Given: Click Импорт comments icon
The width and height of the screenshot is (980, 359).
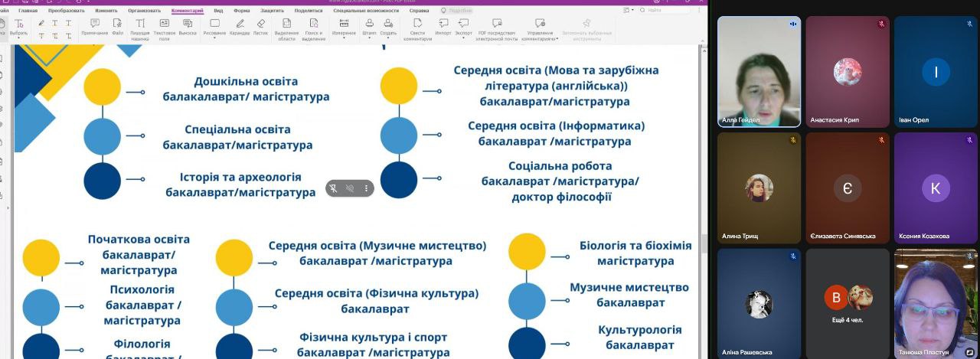Looking at the screenshot, I should [443, 28].
